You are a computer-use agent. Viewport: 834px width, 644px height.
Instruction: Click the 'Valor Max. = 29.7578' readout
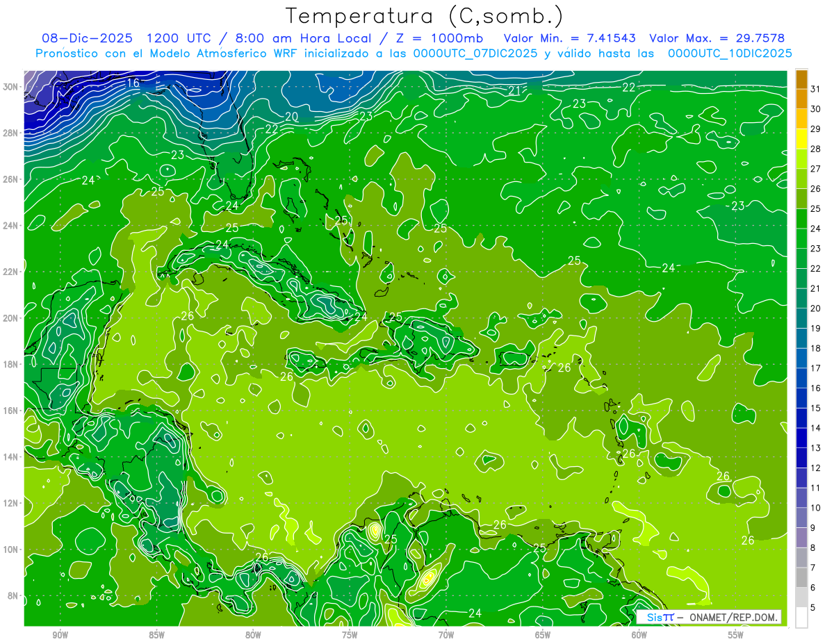tap(717, 38)
